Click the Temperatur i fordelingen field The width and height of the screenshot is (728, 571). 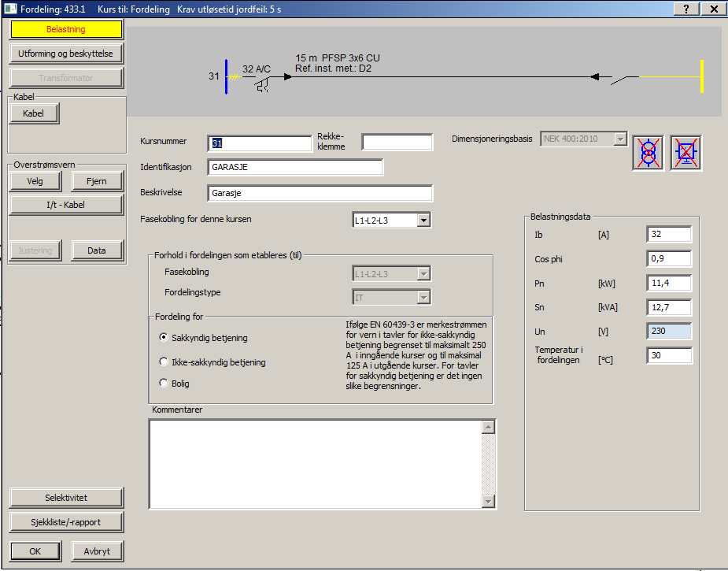pos(669,355)
